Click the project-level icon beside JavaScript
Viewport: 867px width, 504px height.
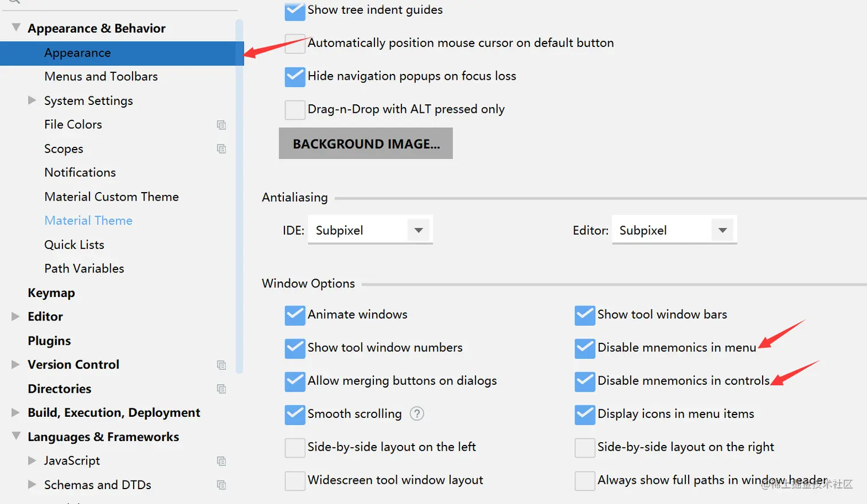pos(221,461)
